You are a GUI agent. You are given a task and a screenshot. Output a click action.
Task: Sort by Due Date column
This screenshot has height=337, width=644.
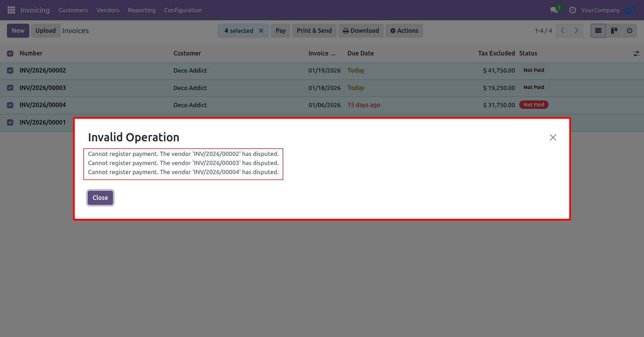point(361,53)
